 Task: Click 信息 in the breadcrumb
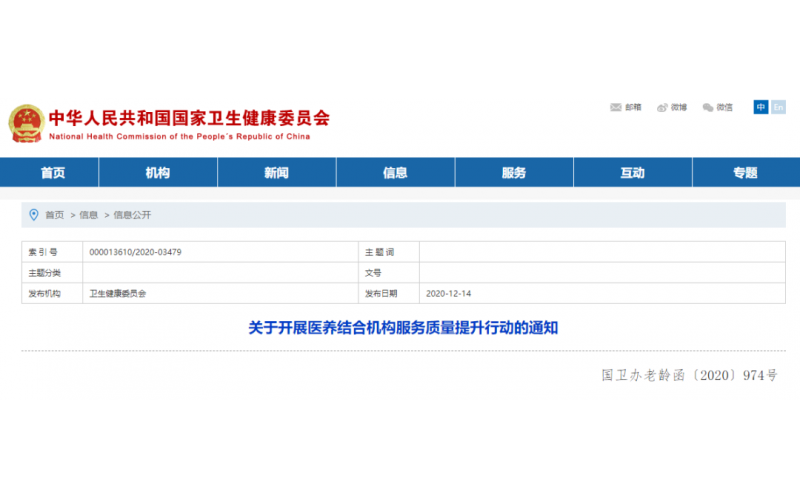88,215
